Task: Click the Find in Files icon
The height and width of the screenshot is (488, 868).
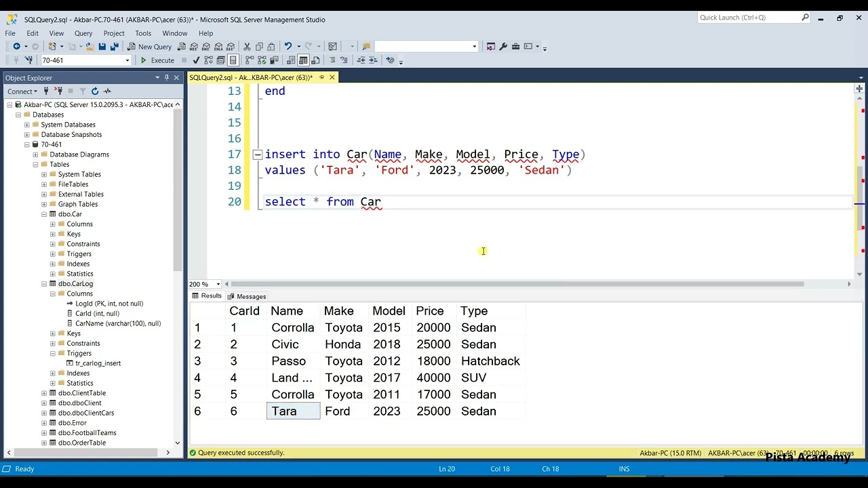Action: click(x=366, y=47)
